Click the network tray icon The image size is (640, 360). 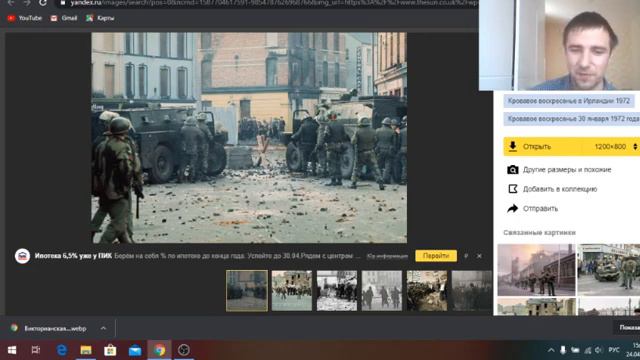pos(587,350)
